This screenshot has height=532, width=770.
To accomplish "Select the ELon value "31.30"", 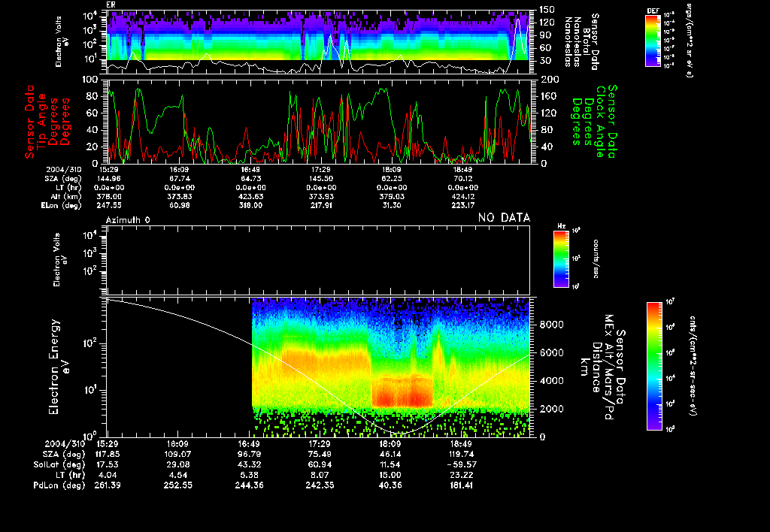I will pos(392,206).
